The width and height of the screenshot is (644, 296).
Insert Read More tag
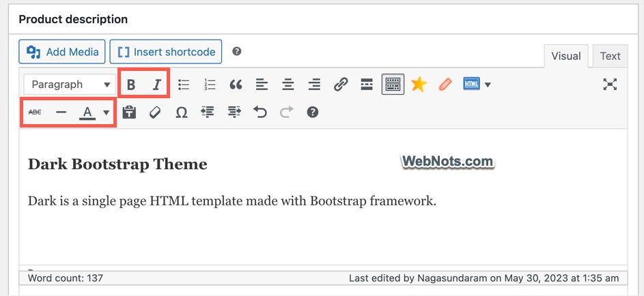click(x=366, y=85)
